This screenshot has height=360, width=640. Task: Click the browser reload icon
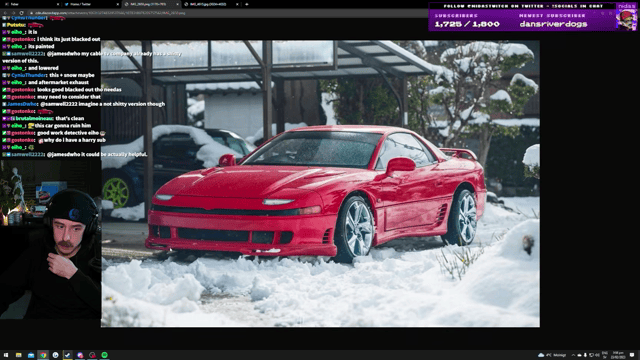[x=21, y=13]
